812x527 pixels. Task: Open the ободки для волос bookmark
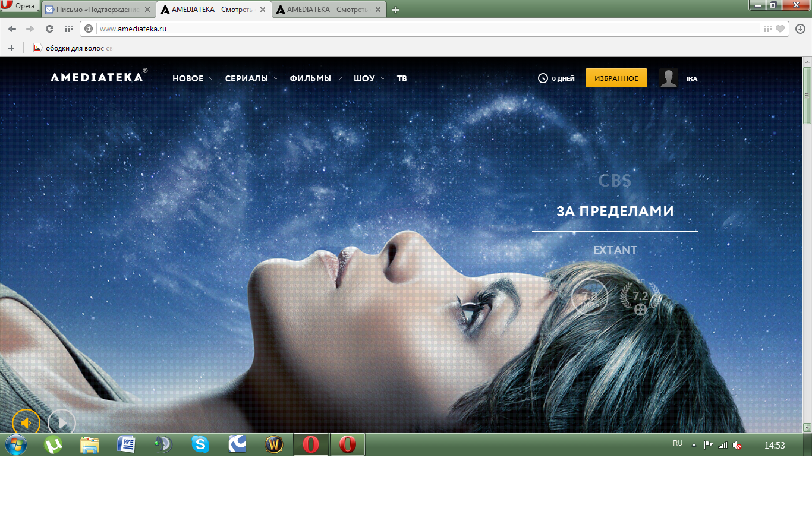[73, 48]
